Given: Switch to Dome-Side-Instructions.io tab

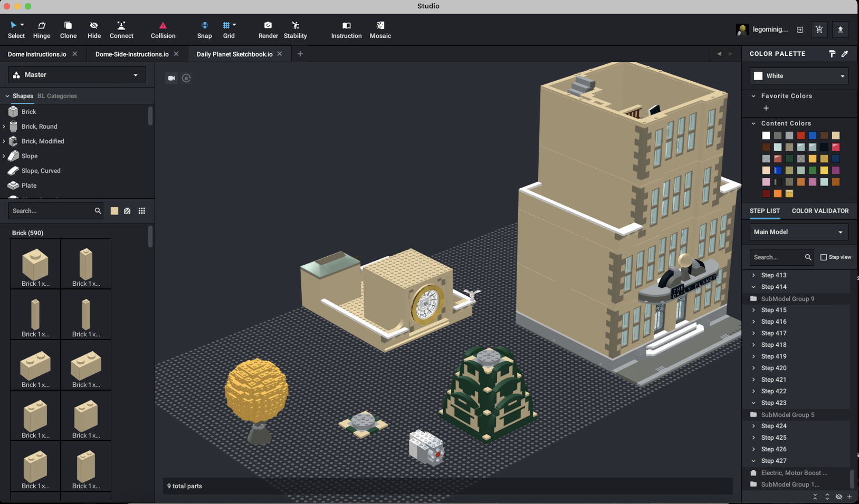Looking at the screenshot, I should click(132, 54).
